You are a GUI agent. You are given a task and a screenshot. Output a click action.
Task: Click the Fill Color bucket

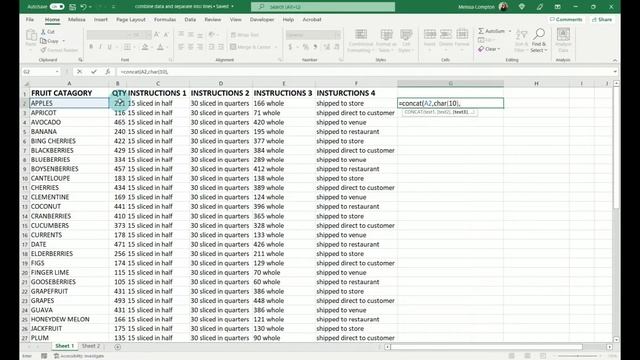[x=144, y=47]
